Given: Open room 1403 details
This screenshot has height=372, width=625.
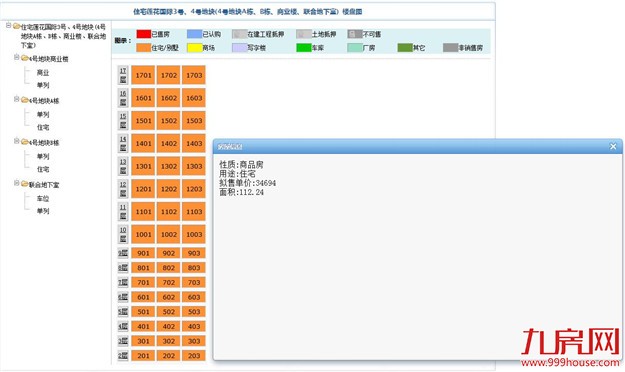Looking at the screenshot, I should tap(194, 143).
